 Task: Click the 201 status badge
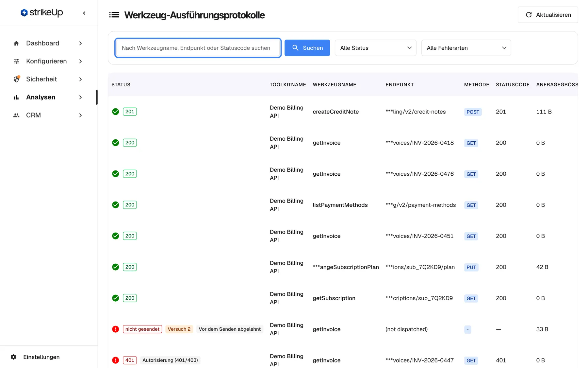pyautogui.click(x=130, y=112)
